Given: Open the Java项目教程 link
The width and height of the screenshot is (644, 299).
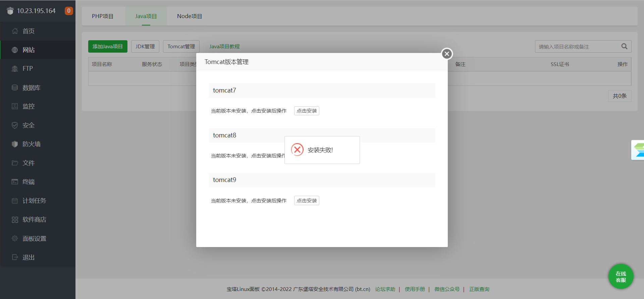Looking at the screenshot, I should (224, 47).
